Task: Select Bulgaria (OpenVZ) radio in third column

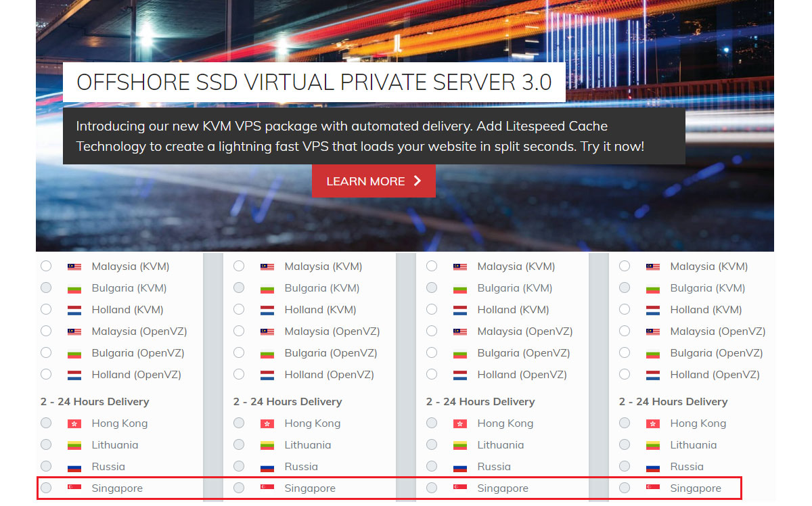Action: (x=432, y=352)
